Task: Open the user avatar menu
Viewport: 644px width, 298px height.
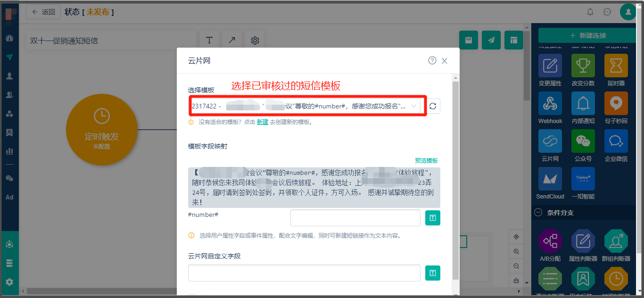Action: tap(628, 12)
